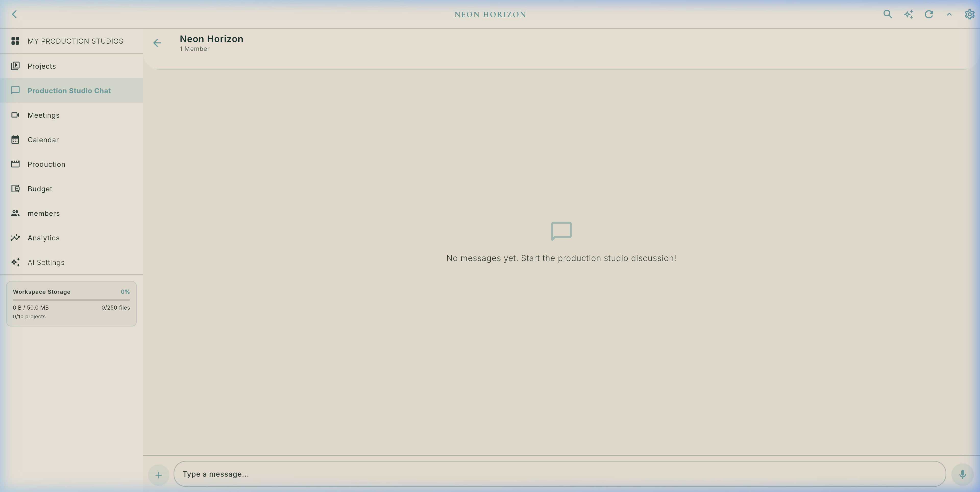This screenshot has height=492, width=980.
Task: Click the Budget wallet icon
Action: (15, 189)
